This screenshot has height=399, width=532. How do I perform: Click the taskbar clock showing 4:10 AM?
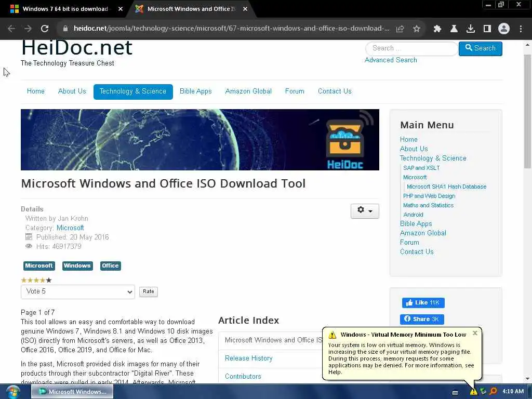pyautogui.click(x=513, y=392)
